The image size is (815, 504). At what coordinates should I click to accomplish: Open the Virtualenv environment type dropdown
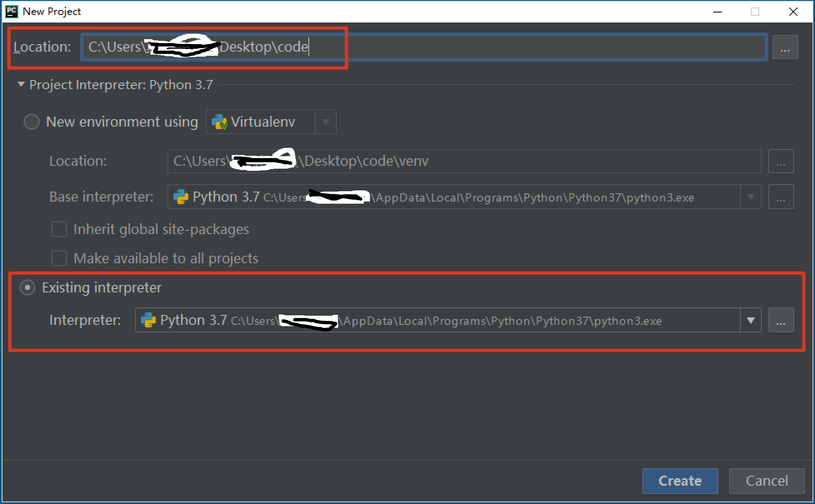click(326, 122)
